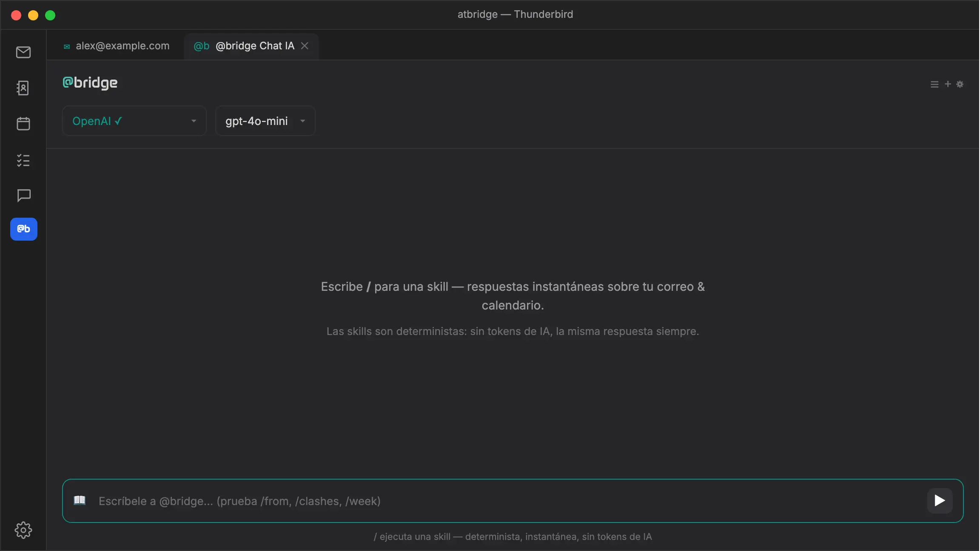Select the @bridge Chat IA tab
Viewport: 980px width, 551px height.
[251, 46]
